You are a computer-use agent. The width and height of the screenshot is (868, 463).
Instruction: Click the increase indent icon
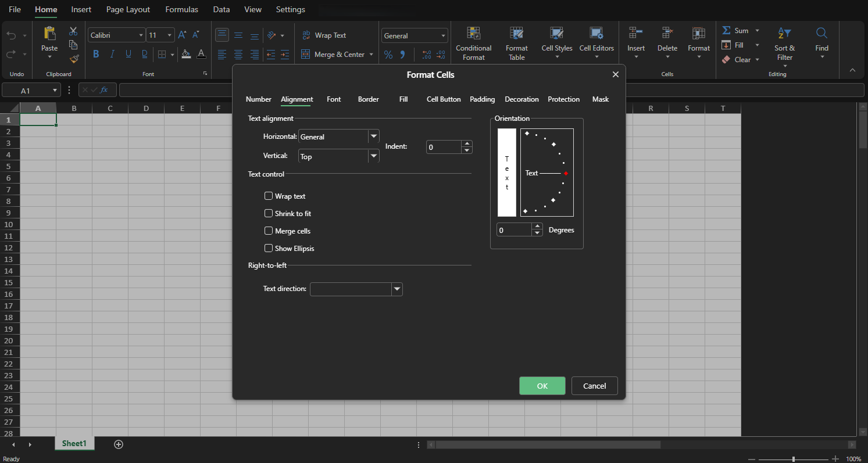(x=285, y=55)
